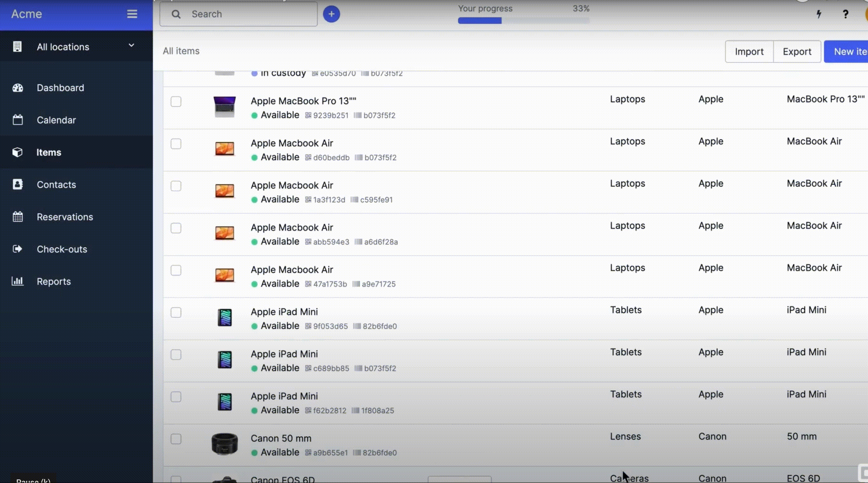Open the Calendar section

point(56,120)
